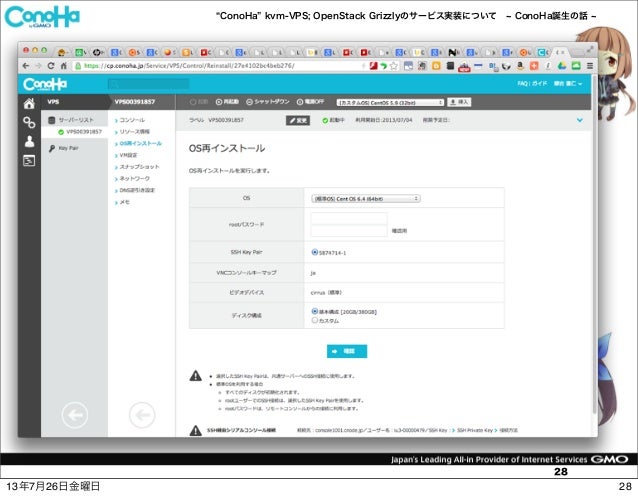Click the pencil 変更 edit button next to the label
Image resolution: width=638 pixels, height=497 pixels.
pyautogui.click(x=297, y=120)
